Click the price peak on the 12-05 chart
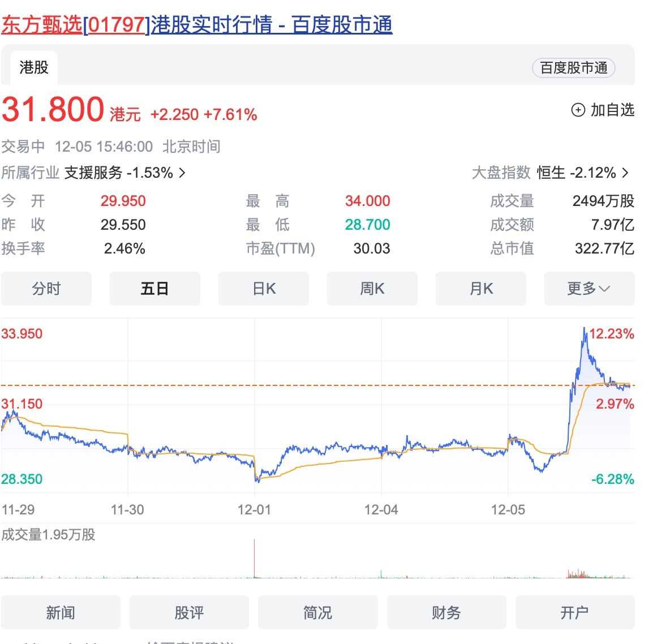The image size is (670, 644). 585,329
